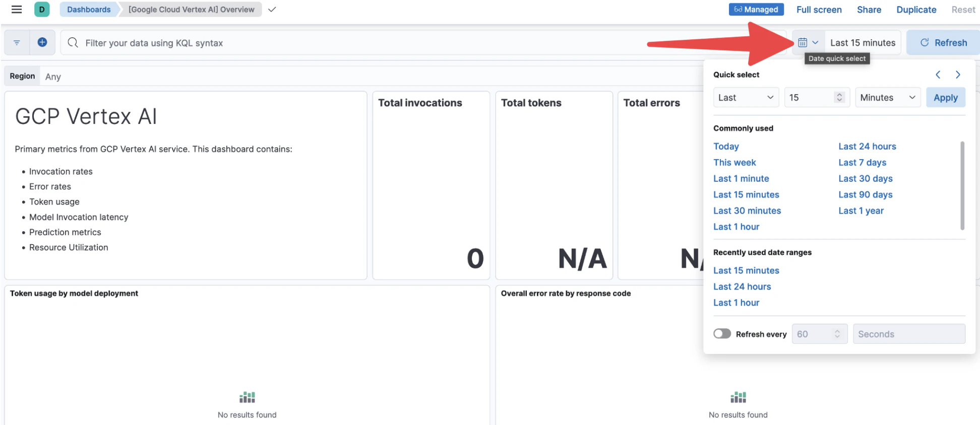Click the green D space avatar
The image size is (980, 425).
point(42,10)
